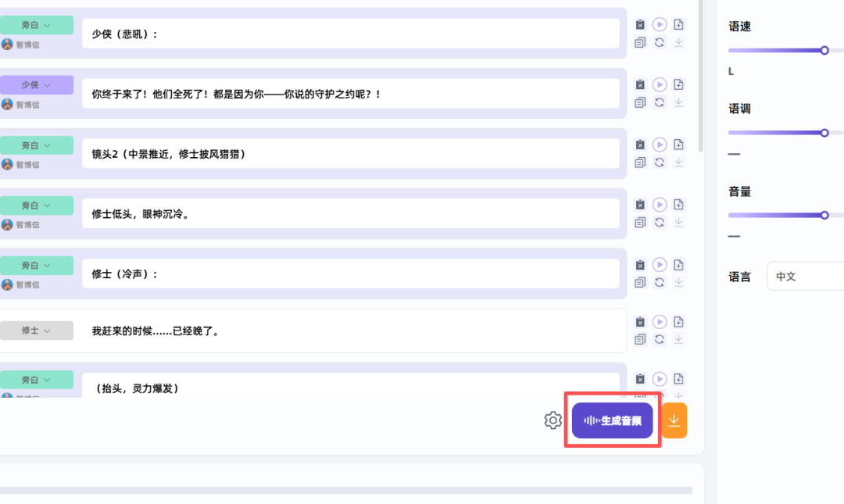Expand the grey 修士 role dropdown

click(x=37, y=331)
